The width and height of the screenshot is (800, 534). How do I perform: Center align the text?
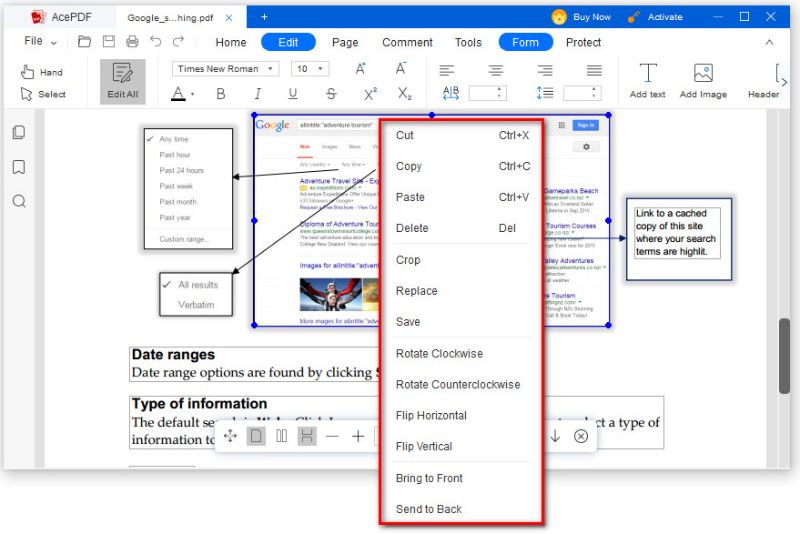click(495, 70)
